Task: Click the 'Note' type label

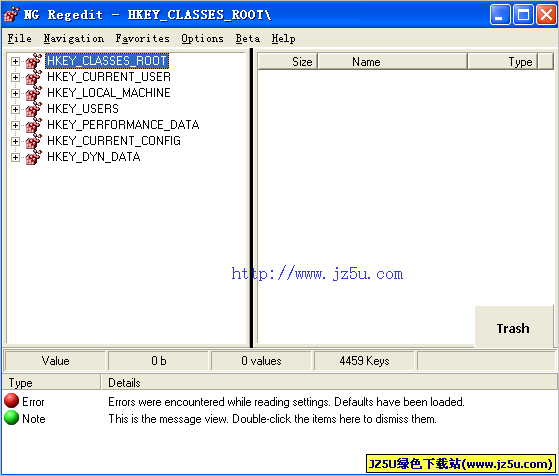Action: (x=34, y=419)
